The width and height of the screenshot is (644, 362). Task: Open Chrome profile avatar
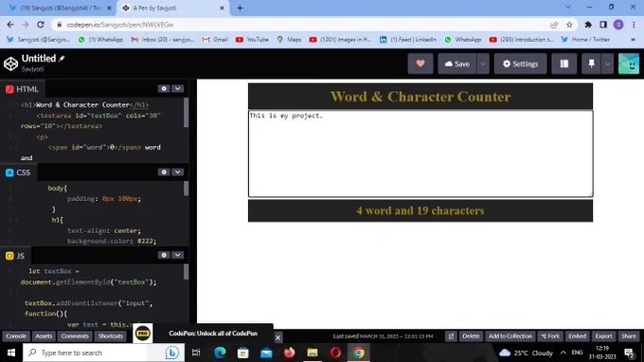pyautogui.click(x=618, y=25)
